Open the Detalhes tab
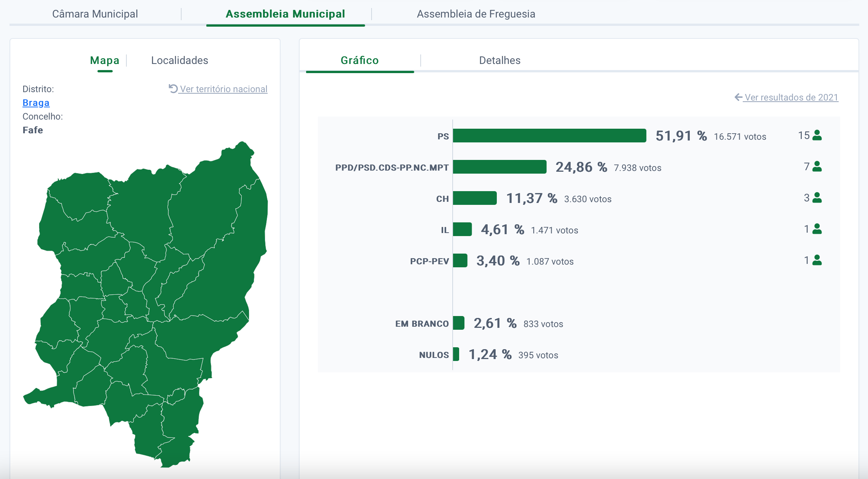Image resolution: width=868 pixels, height=479 pixels. click(499, 61)
